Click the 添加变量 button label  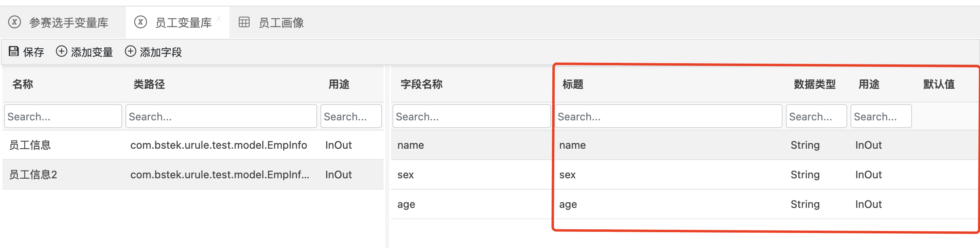pos(92,52)
